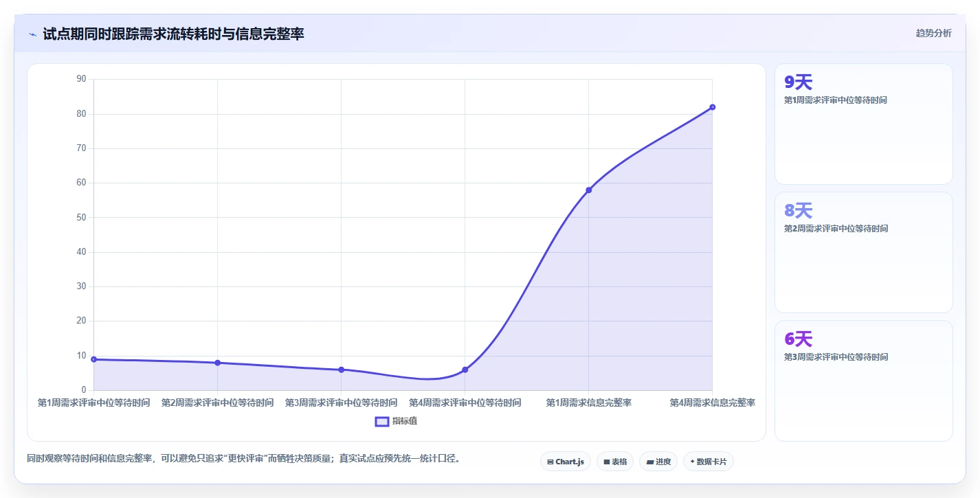Click x-axis label 第2周需求评审中位等待时间
Viewport: 980px width, 498px height.
[x=218, y=403]
